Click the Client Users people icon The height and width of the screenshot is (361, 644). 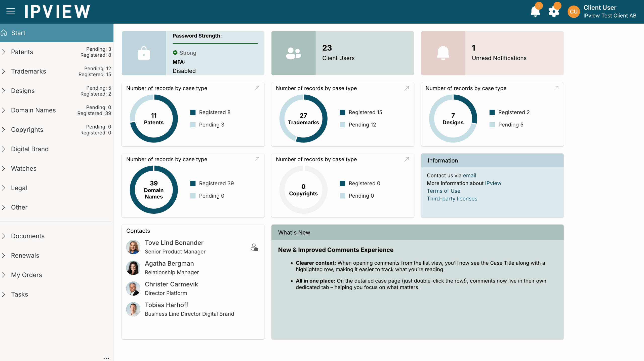pyautogui.click(x=293, y=53)
